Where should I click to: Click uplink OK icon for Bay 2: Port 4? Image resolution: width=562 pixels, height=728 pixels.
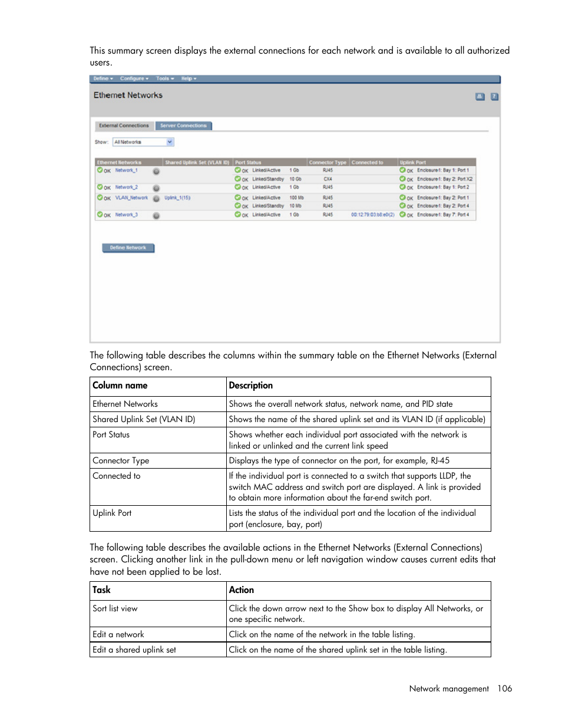402,206
